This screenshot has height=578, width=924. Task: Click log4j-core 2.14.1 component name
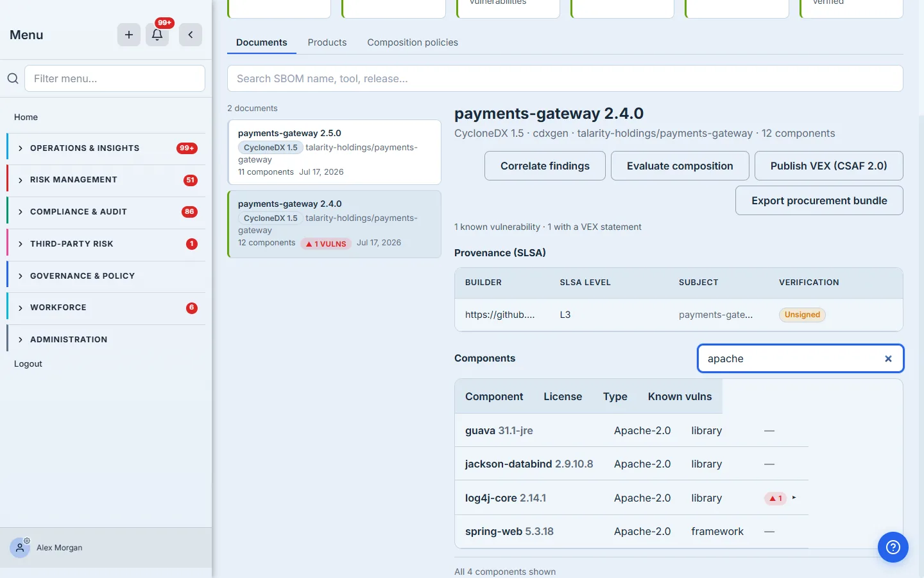tap(506, 498)
